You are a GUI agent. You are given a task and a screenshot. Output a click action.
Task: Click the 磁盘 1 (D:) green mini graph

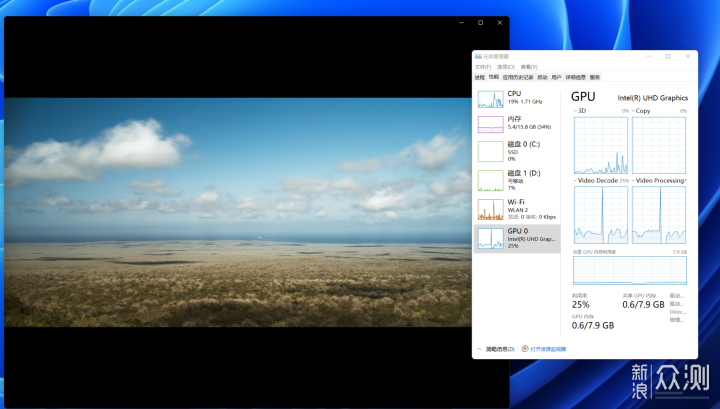490,180
